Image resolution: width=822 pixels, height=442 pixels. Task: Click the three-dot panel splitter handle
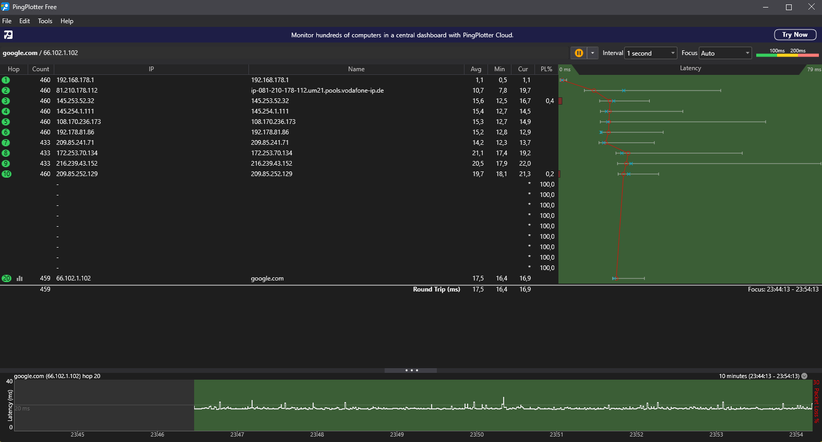tap(411, 370)
